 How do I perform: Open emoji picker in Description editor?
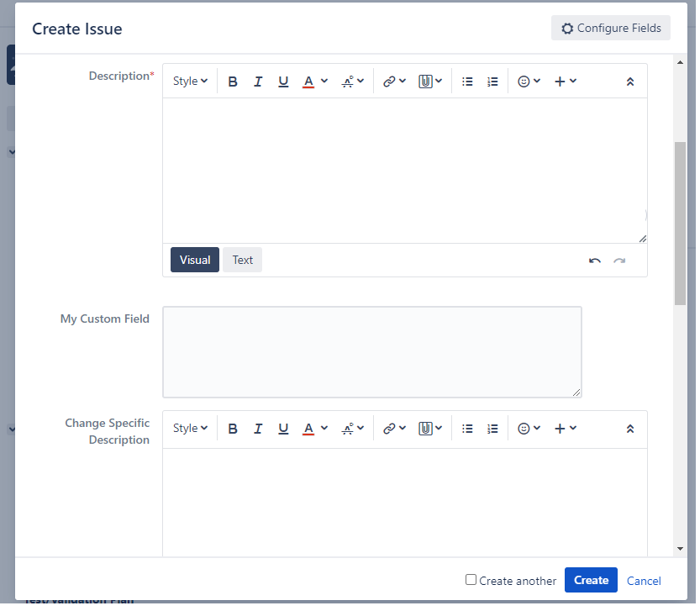coord(529,82)
